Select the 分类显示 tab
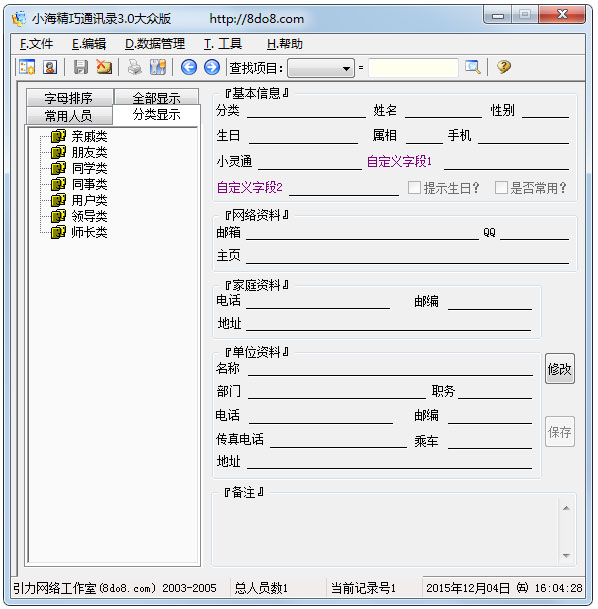The image size is (598, 609). coord(156,115)
